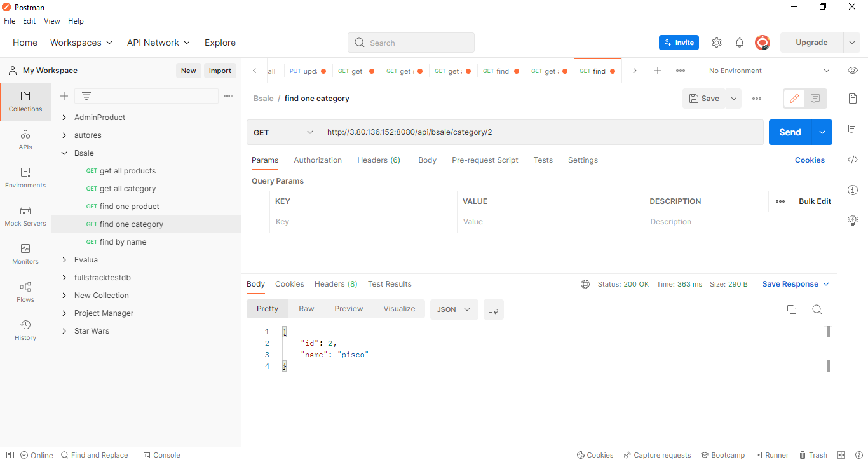Screen dimensions: 868x462
Task: Expand the GET method dropdown
Action: click(x=283, y=132)
